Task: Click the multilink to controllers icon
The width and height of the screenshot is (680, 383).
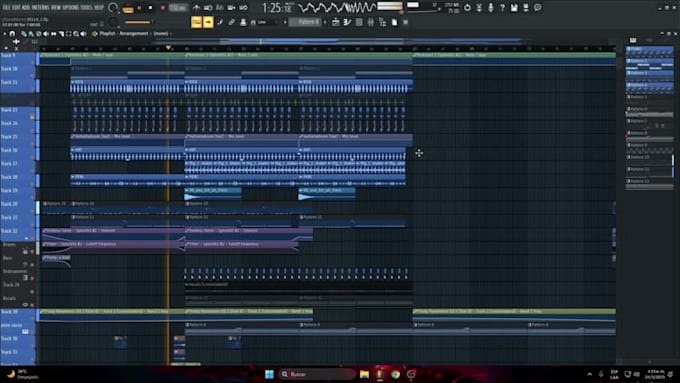Action: click(232, 22)
